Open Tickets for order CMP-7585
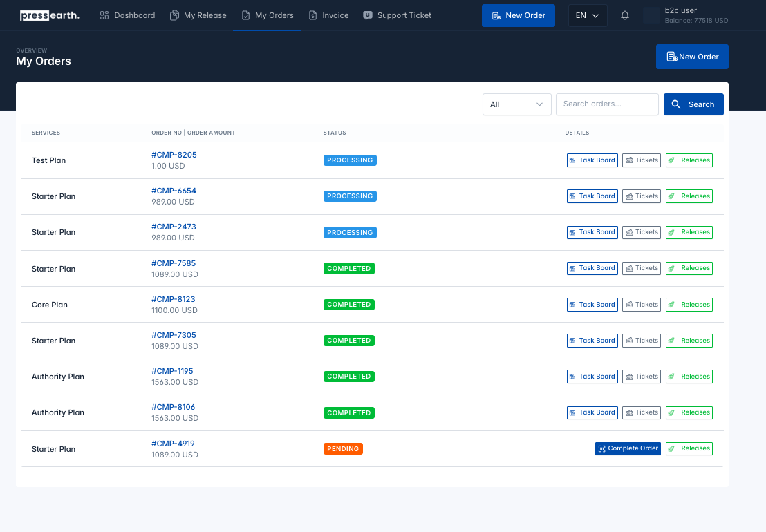 [x=642, y=269]
